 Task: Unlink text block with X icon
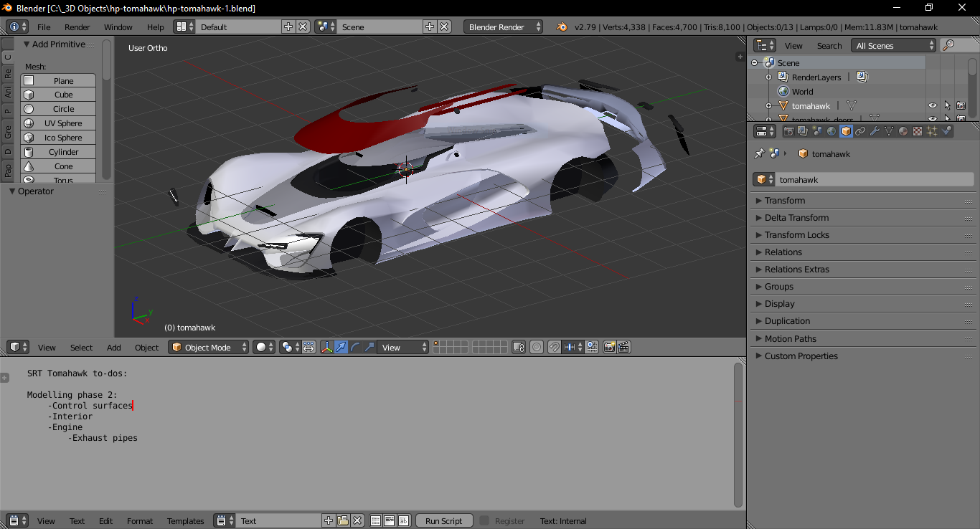point(357,520)
